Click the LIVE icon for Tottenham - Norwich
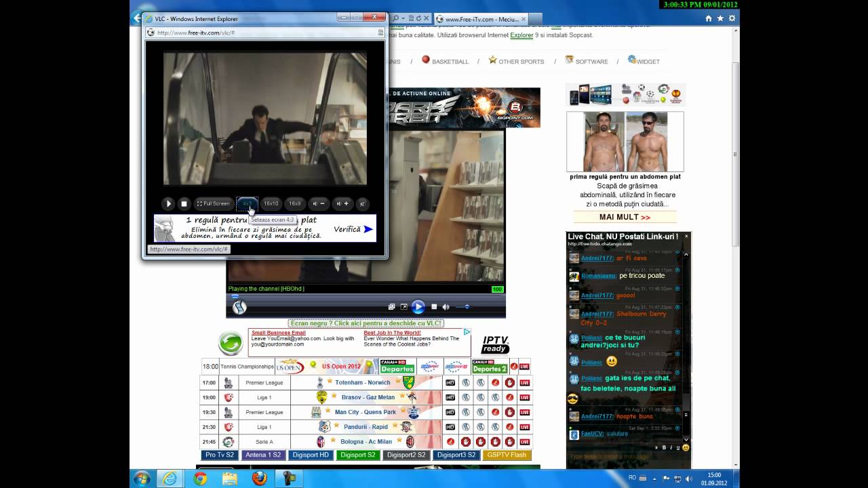 click(524, 382)
